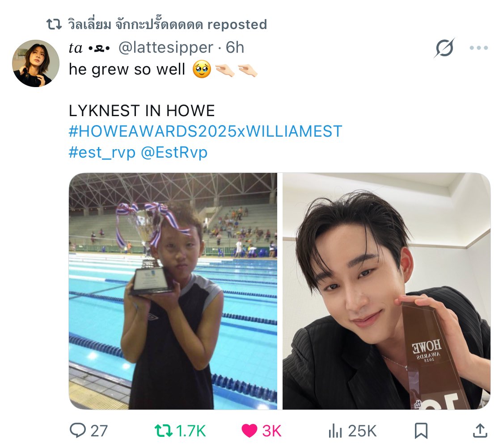
Task: Open the @lattesipper handle
Action: tap(166, 48)
